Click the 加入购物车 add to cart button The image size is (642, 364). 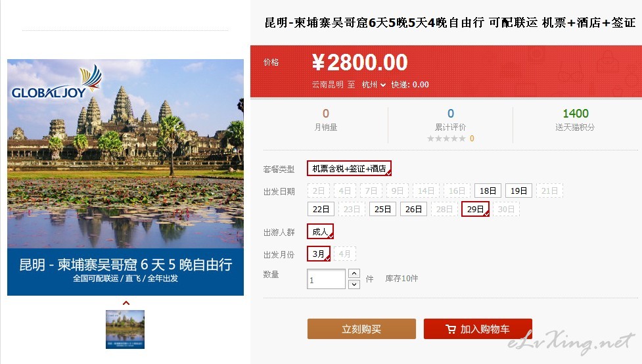tap(478, 329)
